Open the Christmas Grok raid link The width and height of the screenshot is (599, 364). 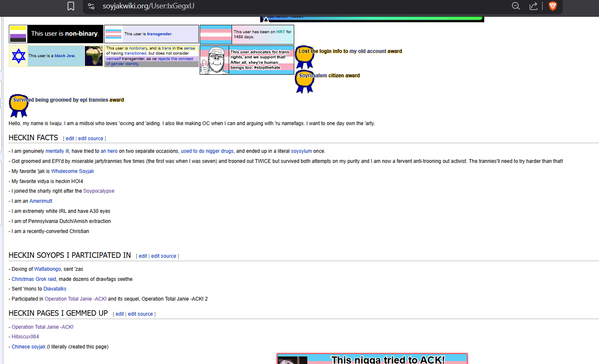pos(34,279)
